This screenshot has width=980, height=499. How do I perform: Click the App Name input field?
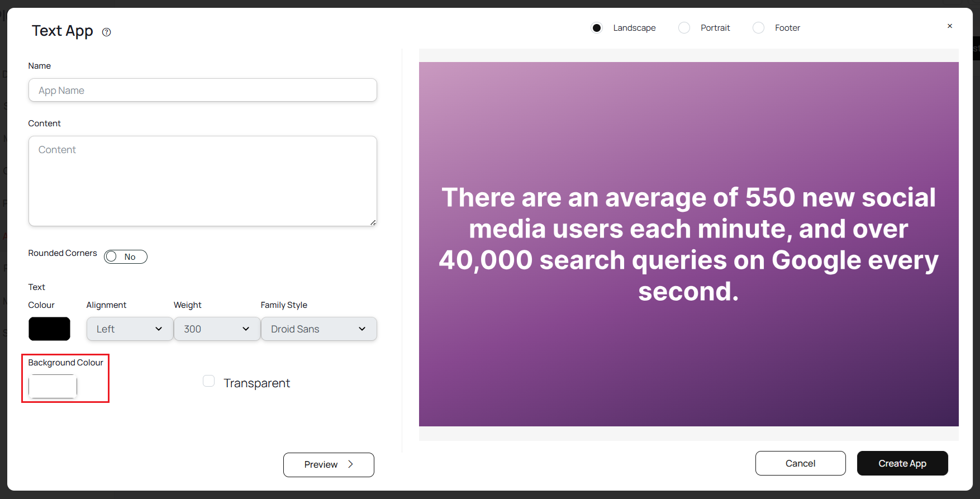[202, 91]
